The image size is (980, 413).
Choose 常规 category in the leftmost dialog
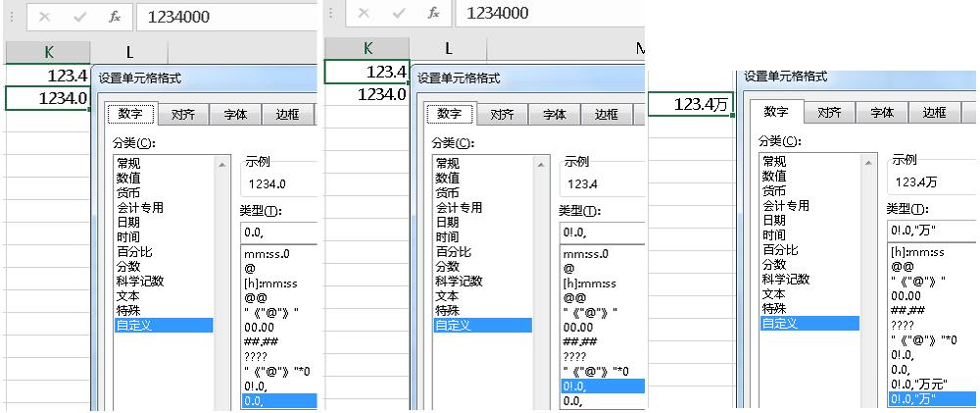[164, 164]
